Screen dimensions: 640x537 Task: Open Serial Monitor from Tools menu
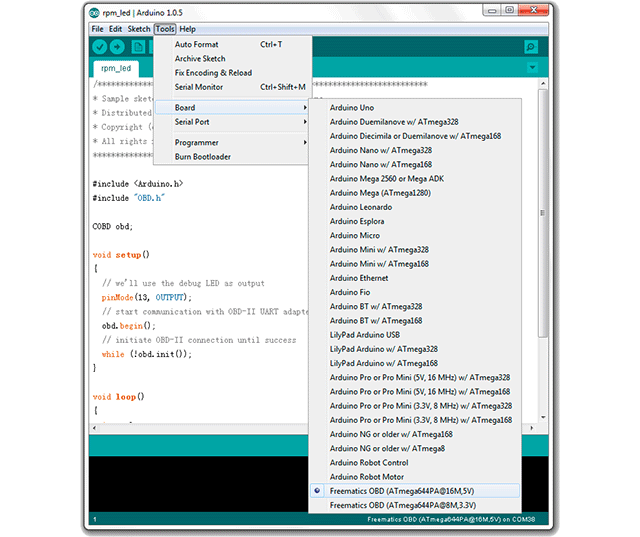231,87
